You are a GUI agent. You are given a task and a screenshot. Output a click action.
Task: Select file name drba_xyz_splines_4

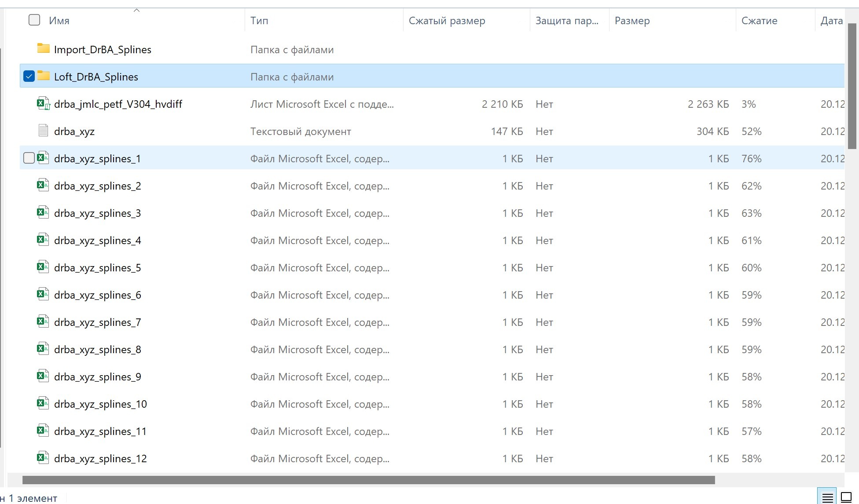click(97, 241)
